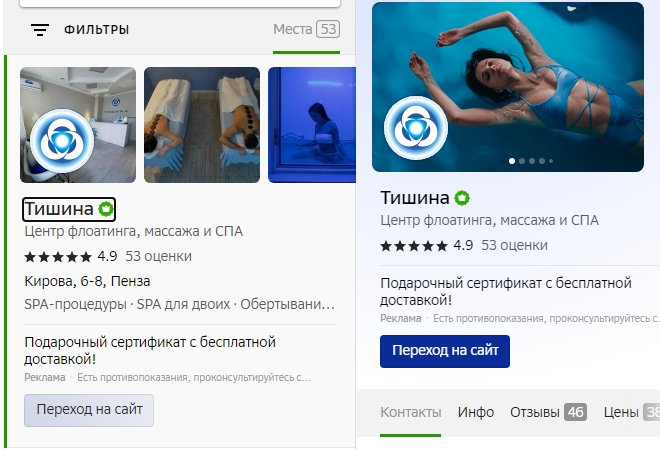Click the gray Переход на сайт button in listing
Screen dimensions: 660x450
[89, 410]
